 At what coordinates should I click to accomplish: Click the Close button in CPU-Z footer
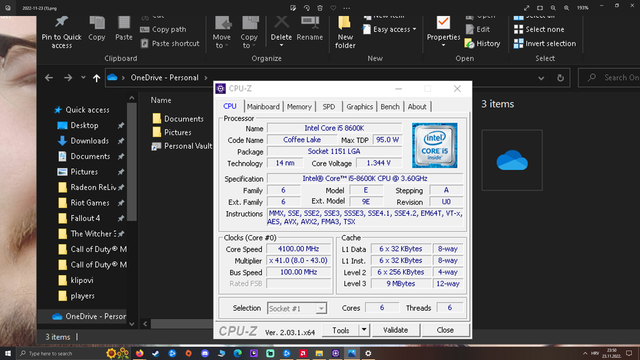pyautogui.click(x=445, y=330)
